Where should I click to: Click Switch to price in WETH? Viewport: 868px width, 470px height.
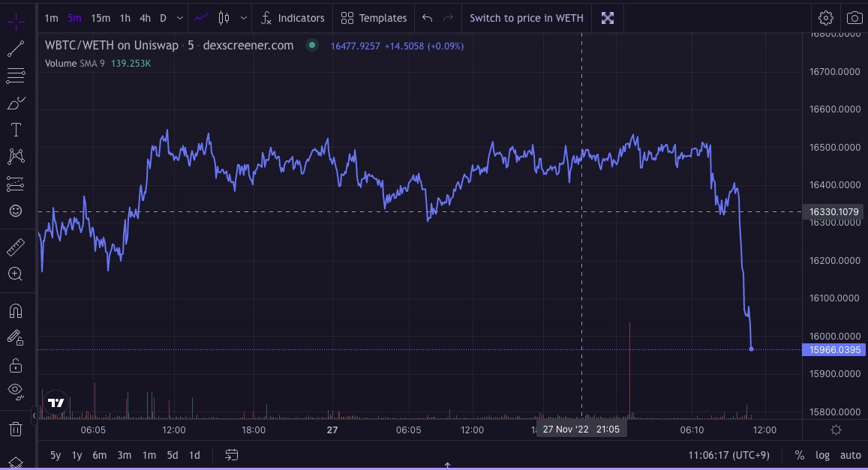[527, 18]
